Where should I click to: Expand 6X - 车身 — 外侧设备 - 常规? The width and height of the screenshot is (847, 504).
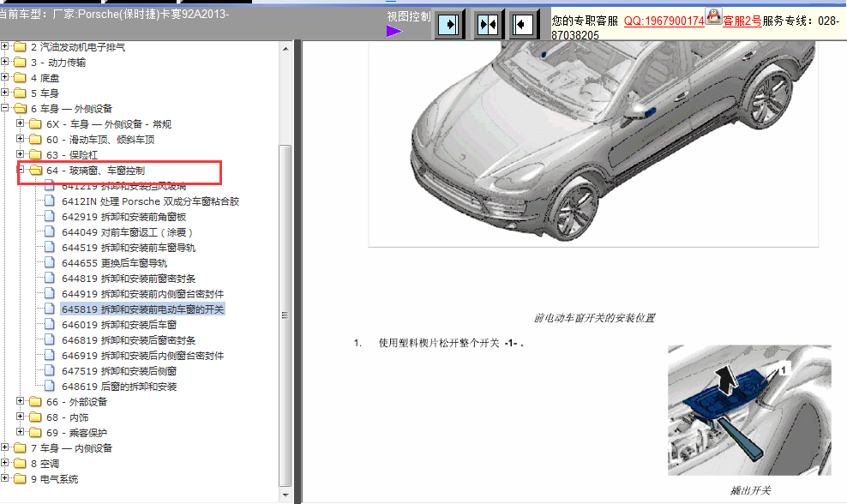click(20, 123)
